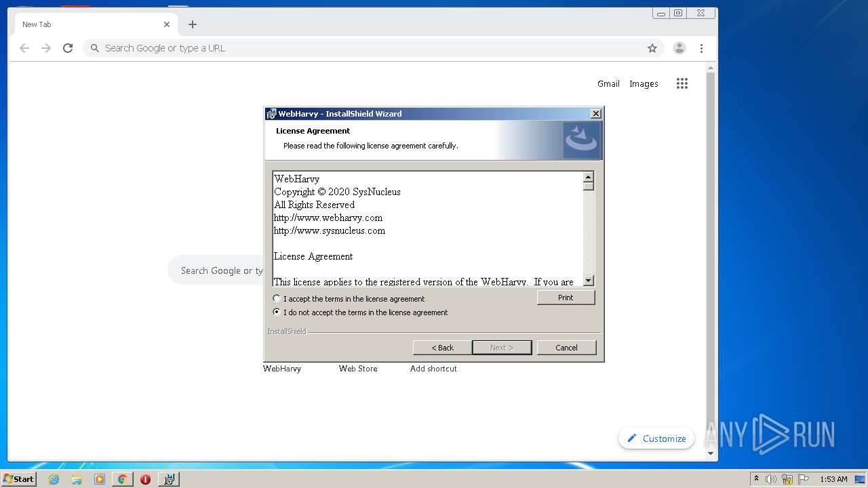
Task: Click 'Copyright © 2020 SysNucleus' line
Action: (337, 192)
